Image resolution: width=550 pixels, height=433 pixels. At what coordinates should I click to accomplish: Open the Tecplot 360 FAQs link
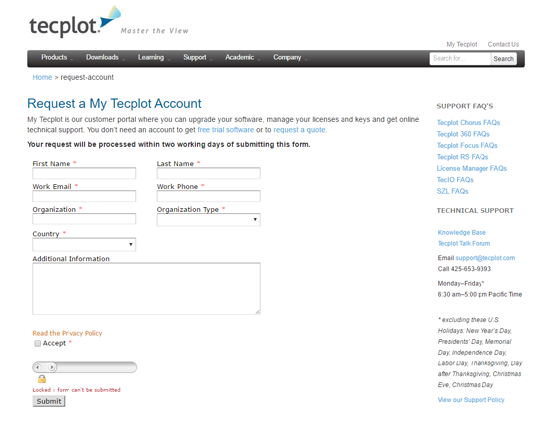463,134
